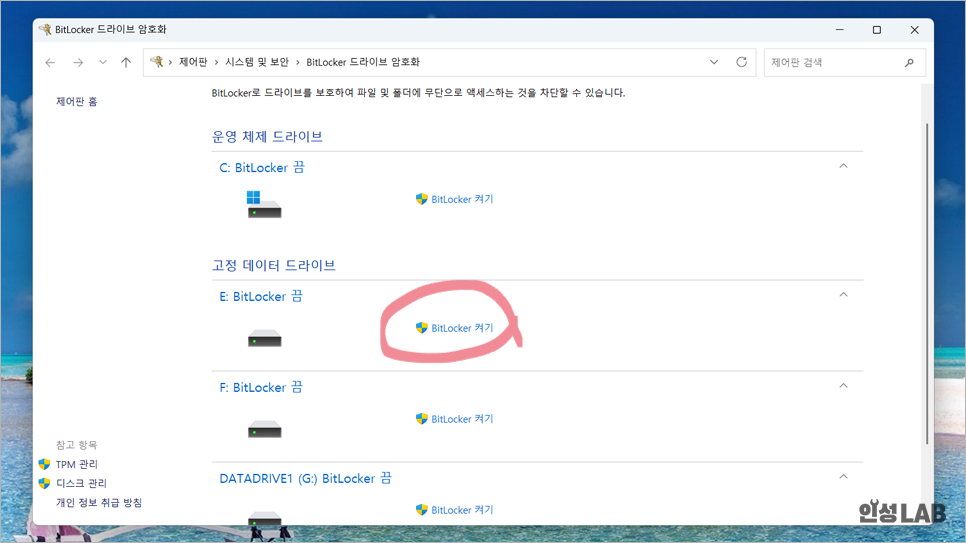This screenshot has width=966, height=543.
Task: Refresh the BitLocker page
Action: pos(742,62)
